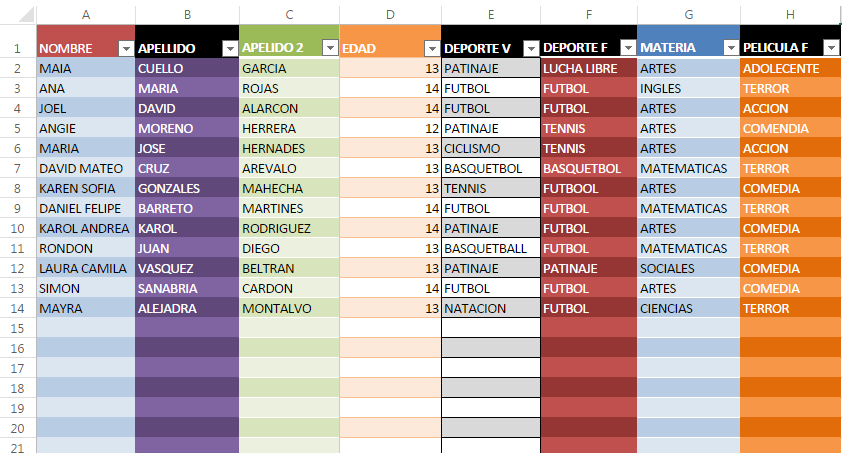
Task: Open the APELLIDO column filter dropdown
Action: (x=229, y=48)
